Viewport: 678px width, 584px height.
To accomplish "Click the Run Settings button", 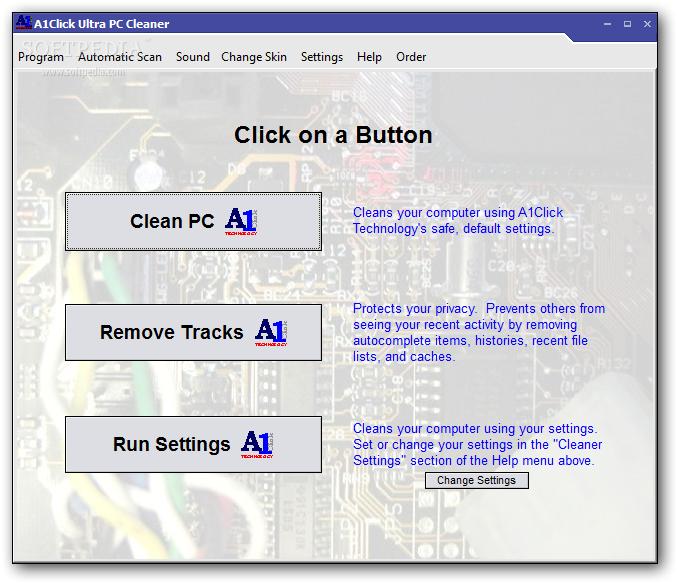I will 193,444.
